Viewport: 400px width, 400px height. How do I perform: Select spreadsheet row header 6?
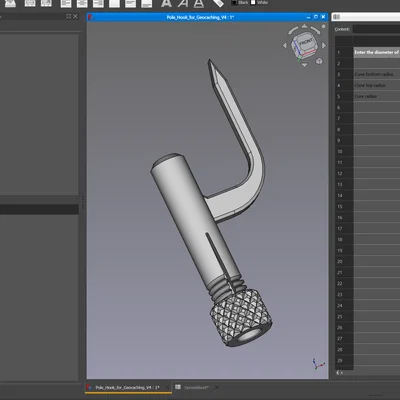(x=344, y=107)
